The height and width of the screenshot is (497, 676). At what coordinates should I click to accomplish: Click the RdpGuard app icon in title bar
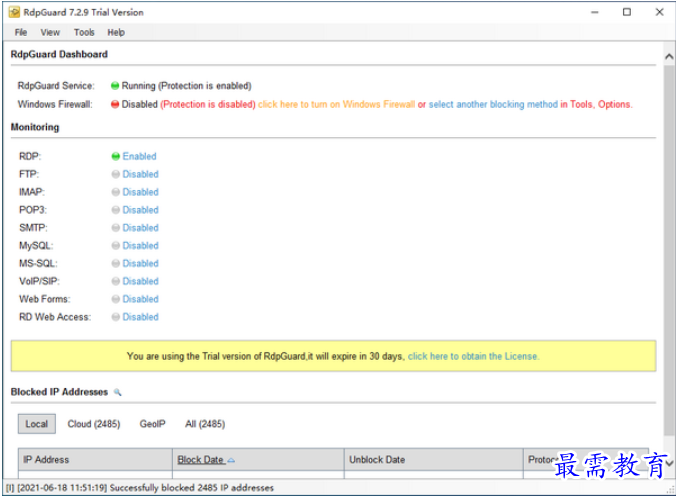14,12
